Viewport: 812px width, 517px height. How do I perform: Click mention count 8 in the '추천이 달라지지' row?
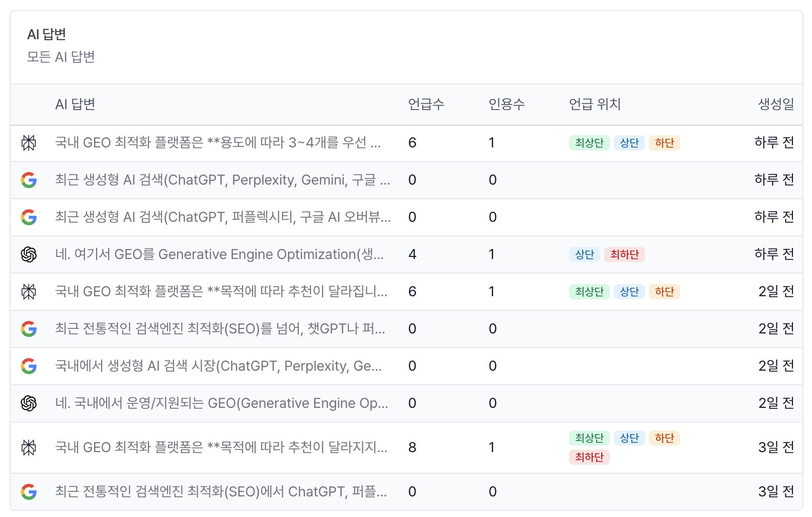pyautogui.click(x=413, y=448)
